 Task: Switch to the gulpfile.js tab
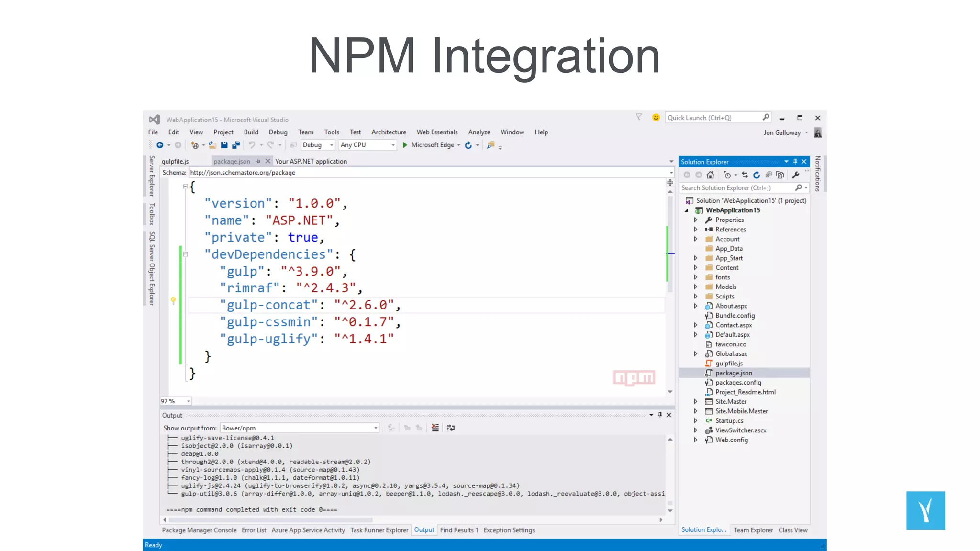point(175,162)
